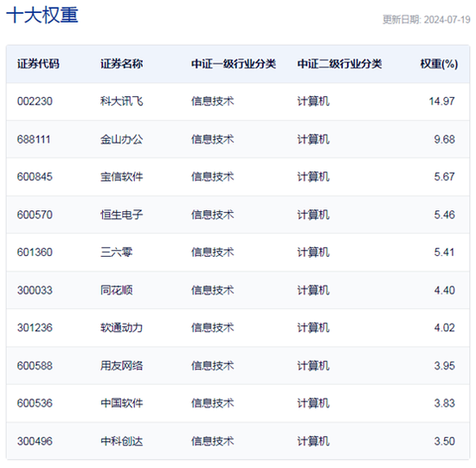Click the 中证二级行业分类 column header
The width and height of the screenshot is (476, 468).
click(340, 64)
